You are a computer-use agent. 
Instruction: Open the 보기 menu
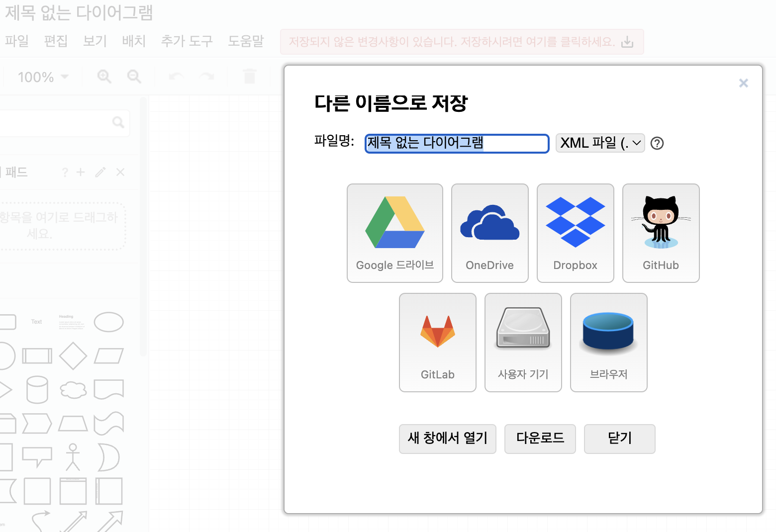pyautogui.click(x=95, y=41)
